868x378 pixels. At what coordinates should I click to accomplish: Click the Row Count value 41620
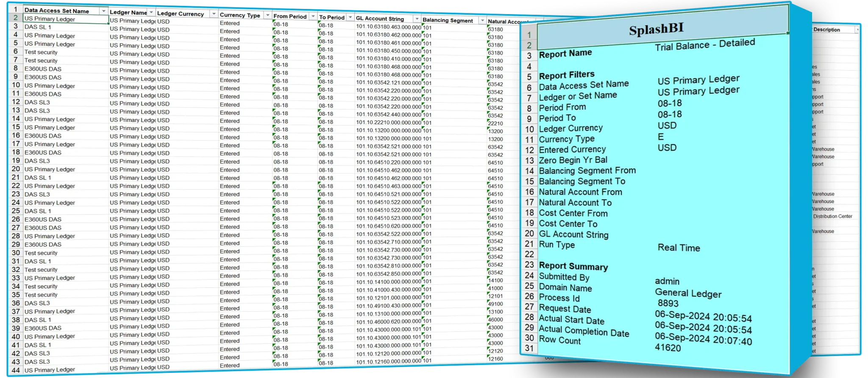668,348
